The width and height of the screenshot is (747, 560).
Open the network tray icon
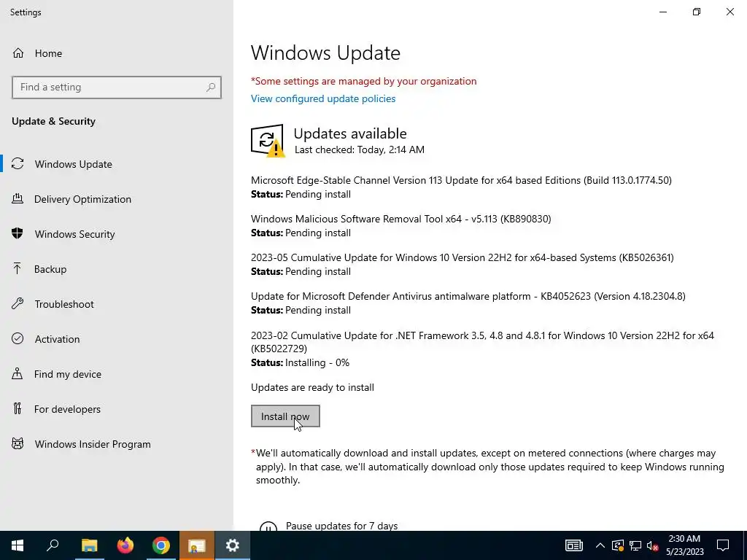635,545
